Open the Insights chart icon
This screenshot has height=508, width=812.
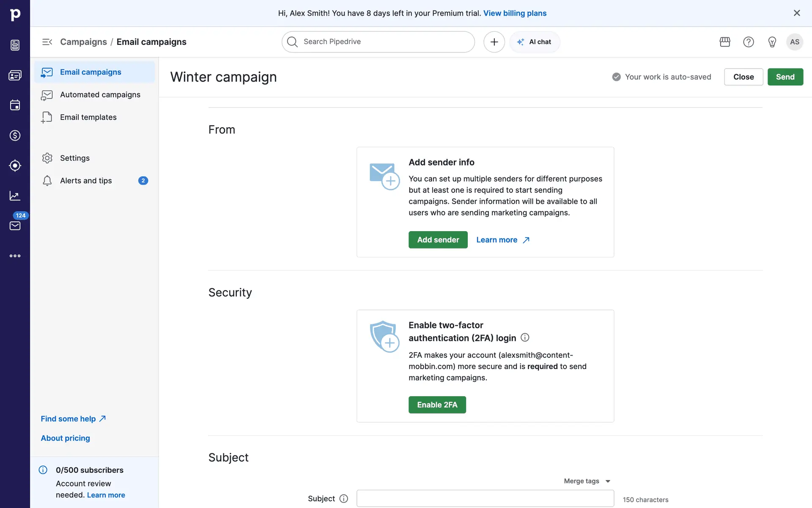coord(15,196)
